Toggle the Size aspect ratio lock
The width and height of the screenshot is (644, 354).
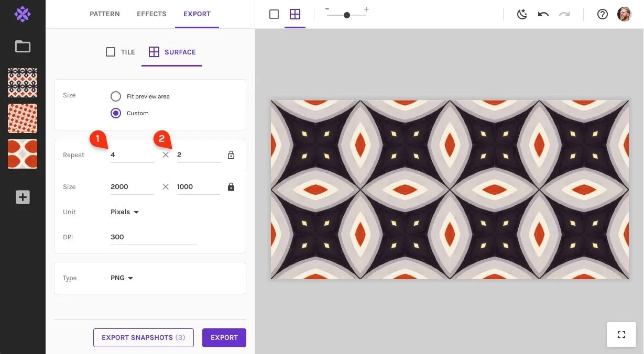tap(231, 187)
